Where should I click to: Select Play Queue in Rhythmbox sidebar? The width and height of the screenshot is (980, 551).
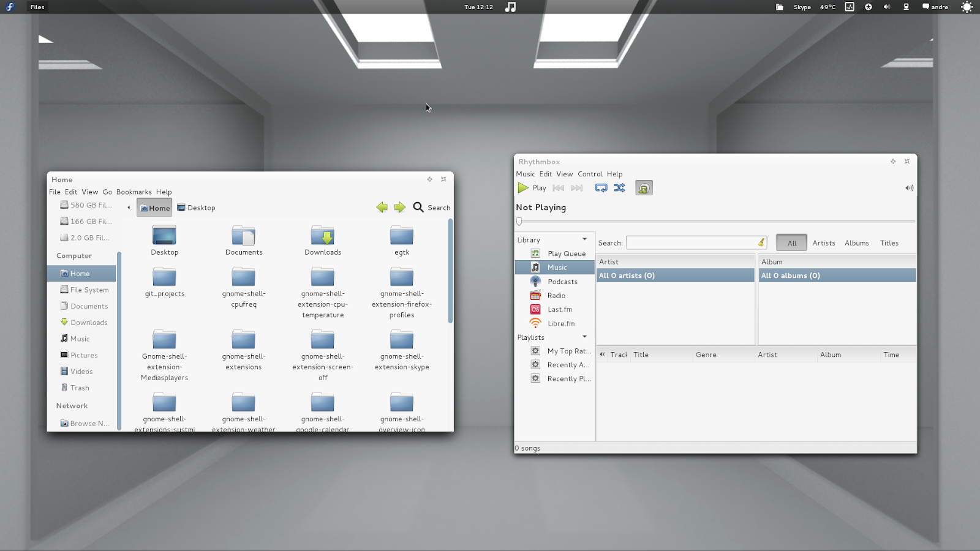[555, 253]
